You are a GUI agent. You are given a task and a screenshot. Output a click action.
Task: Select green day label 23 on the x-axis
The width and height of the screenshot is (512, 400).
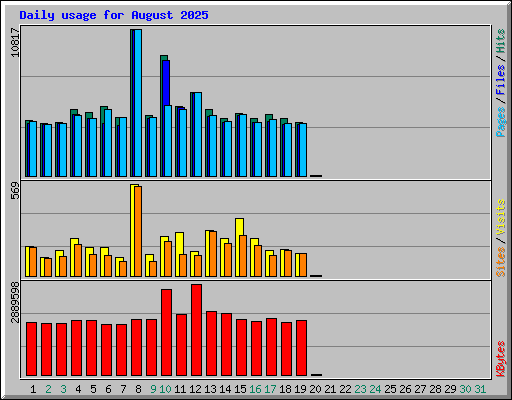point(360,389)
